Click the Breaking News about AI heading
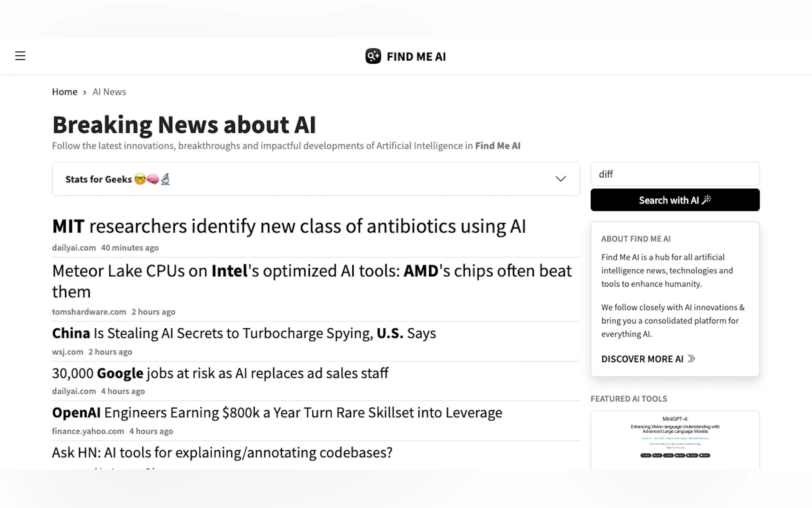 (x=184, y=125)
